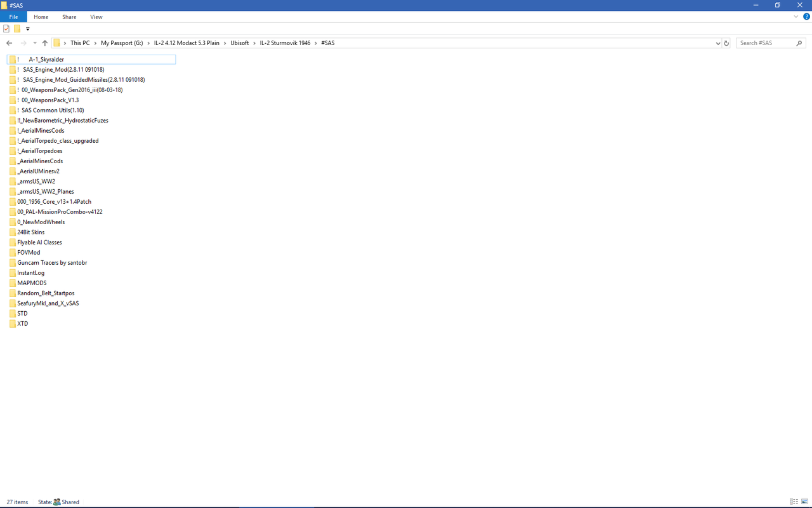The image size is (812, 508).
Task: Click the Properties icon on the Quick Access Toolbar
Action: pos(6,29)
